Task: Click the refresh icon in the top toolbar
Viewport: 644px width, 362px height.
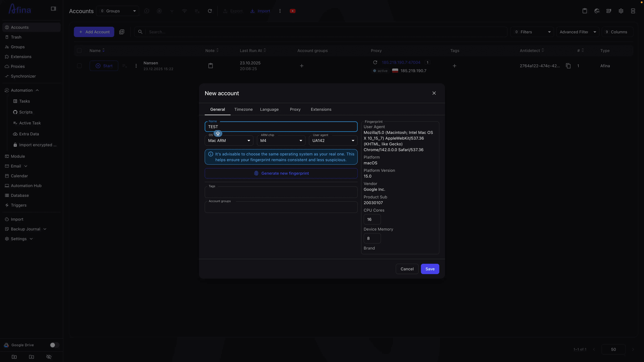Action: pyautogui.click(x=210, y=11)
